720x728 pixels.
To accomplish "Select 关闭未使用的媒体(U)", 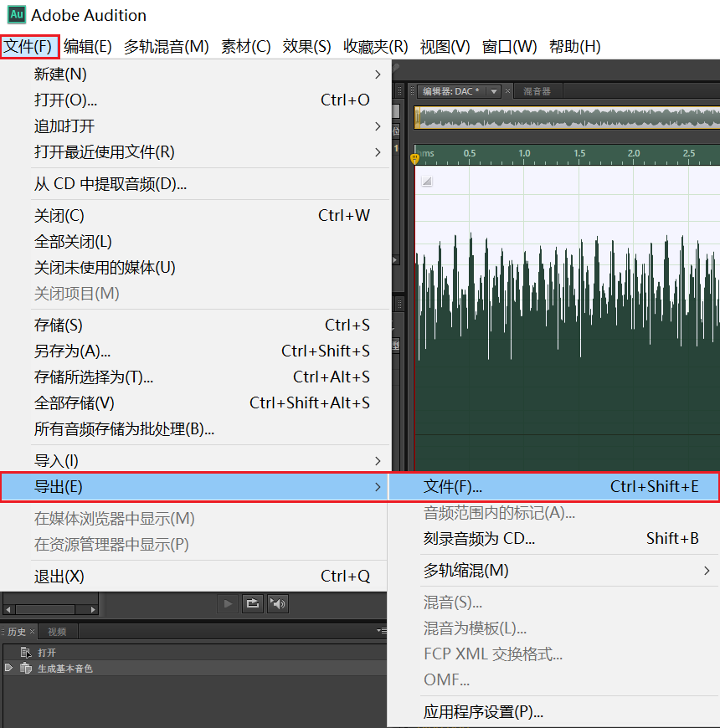I will pyautogui.click(x=195, y=268).
